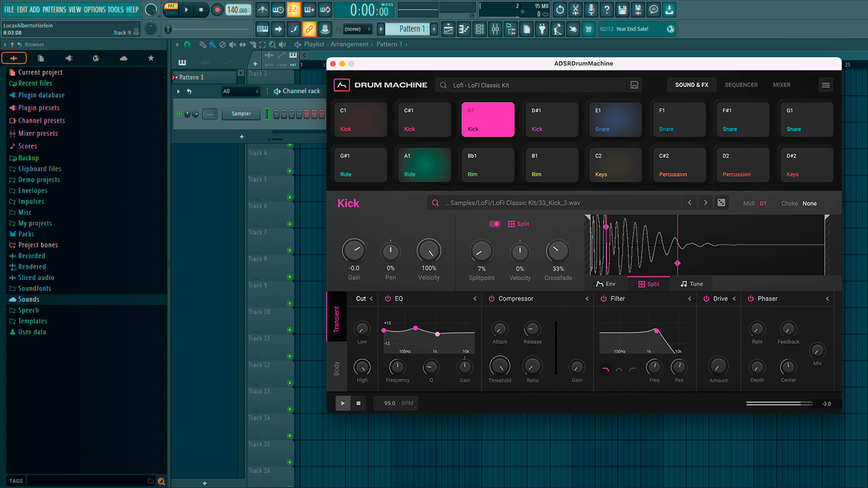Collapse the Filter module arrow

(689, 299)
